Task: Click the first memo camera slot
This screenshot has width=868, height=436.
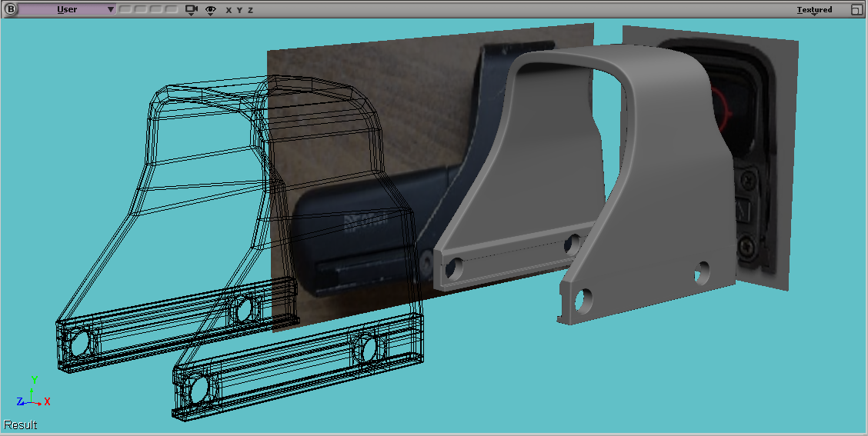Action: tap(125, 9)
